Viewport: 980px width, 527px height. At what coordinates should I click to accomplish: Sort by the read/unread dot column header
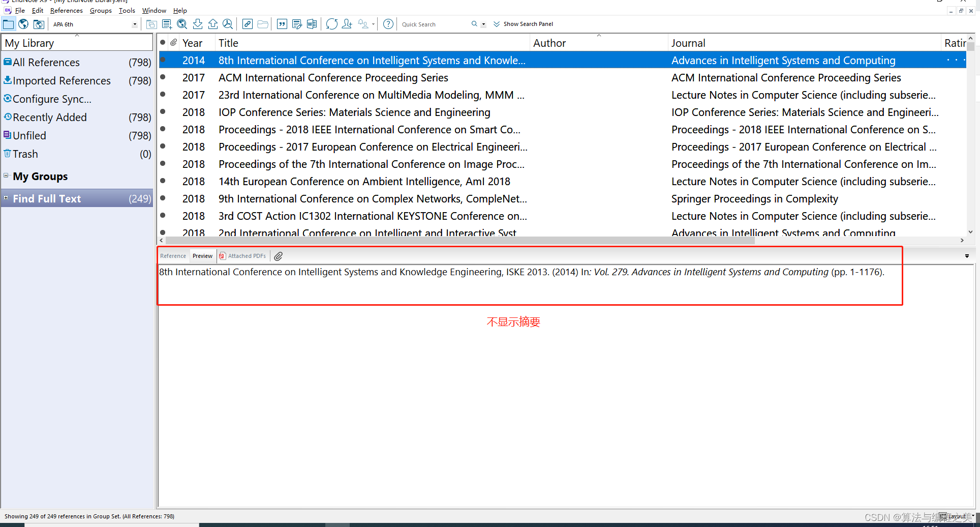coord(163,43)
